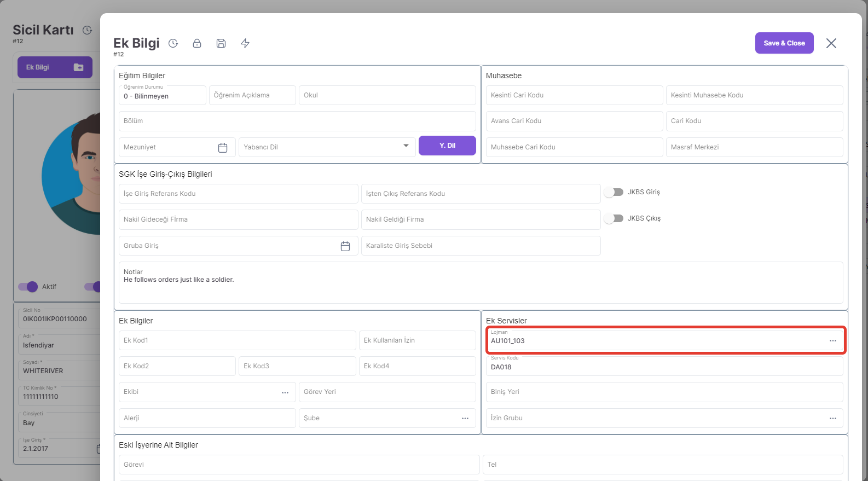Image resolution: width=868 pixels, height=481 pixels.
Task: Expand the Yabancı Dil dropdown
Action: pyautogui.click(x=406, y=146)
